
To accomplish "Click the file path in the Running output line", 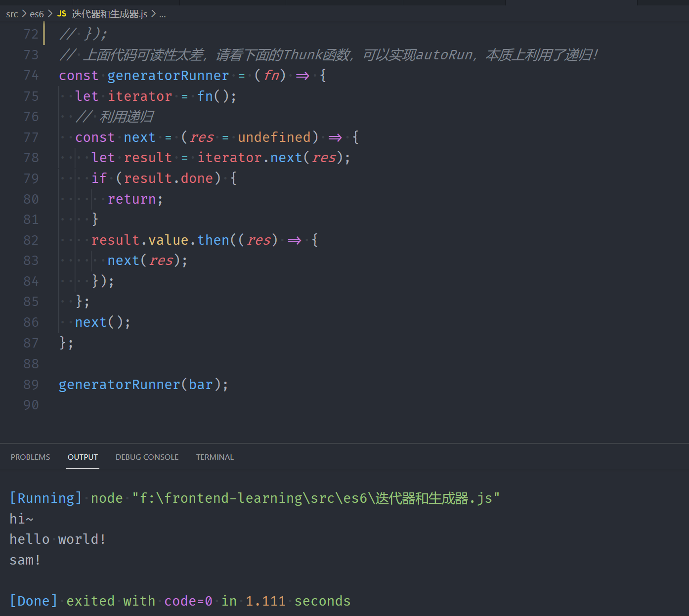I will (316, 498).
